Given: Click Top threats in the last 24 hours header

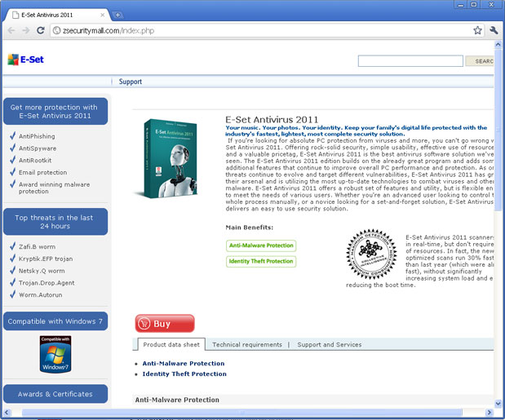Looking at the screenshot, I should point(55,222).
